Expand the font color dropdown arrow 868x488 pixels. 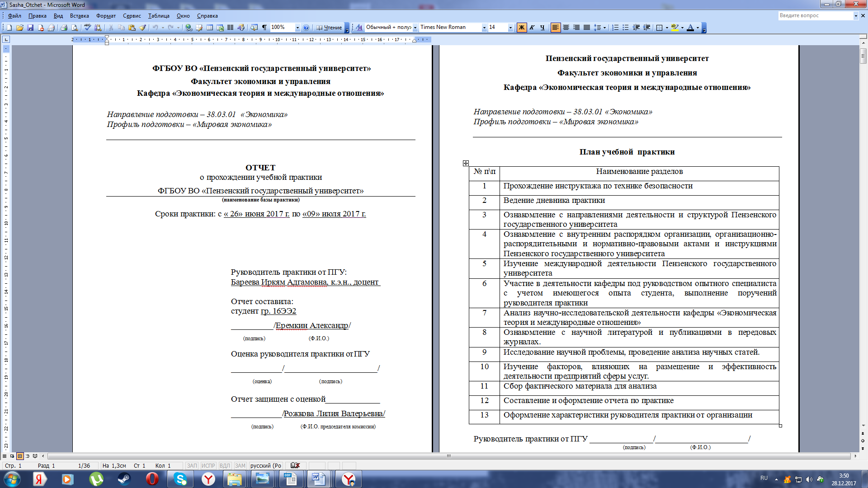(x=698, y=28)
